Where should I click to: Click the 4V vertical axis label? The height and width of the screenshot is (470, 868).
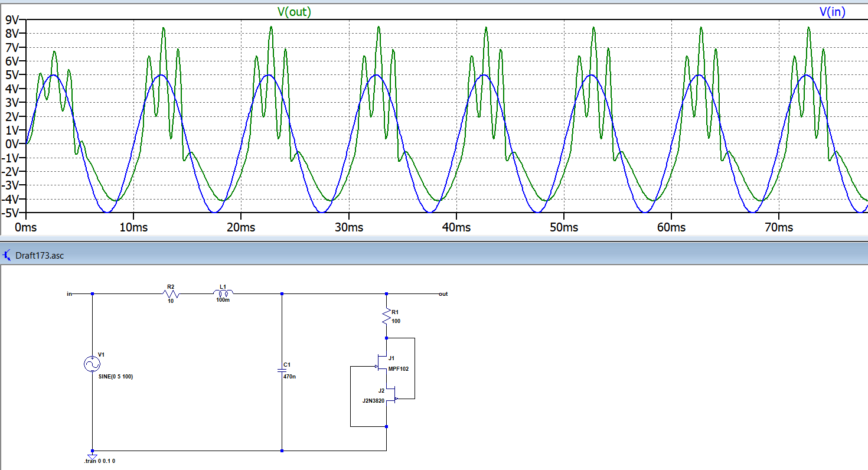pos(13,89)
